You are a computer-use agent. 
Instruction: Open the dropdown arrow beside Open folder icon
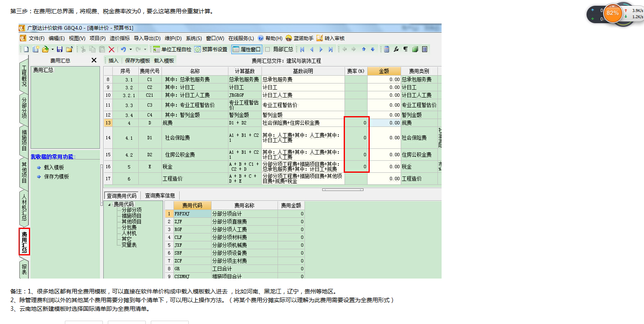coord(52,50)
